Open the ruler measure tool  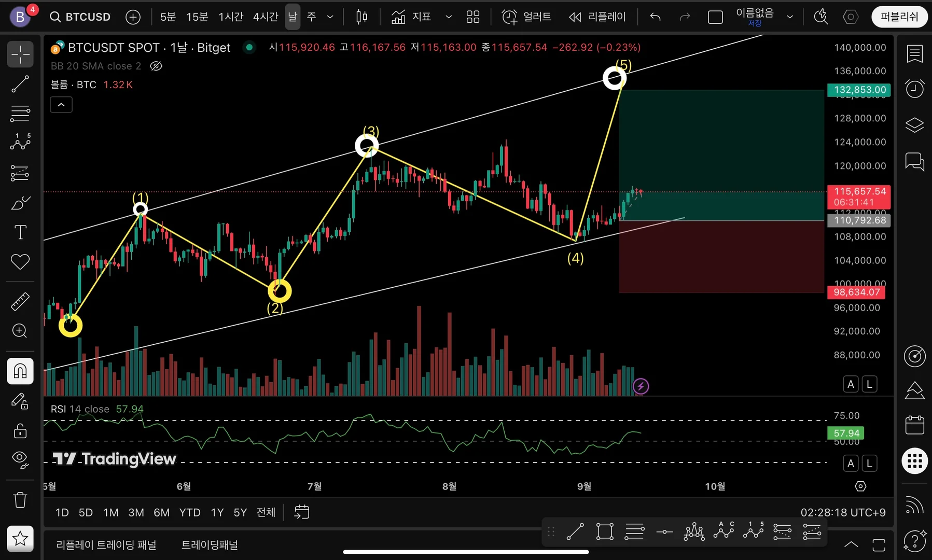pos(20,301)
